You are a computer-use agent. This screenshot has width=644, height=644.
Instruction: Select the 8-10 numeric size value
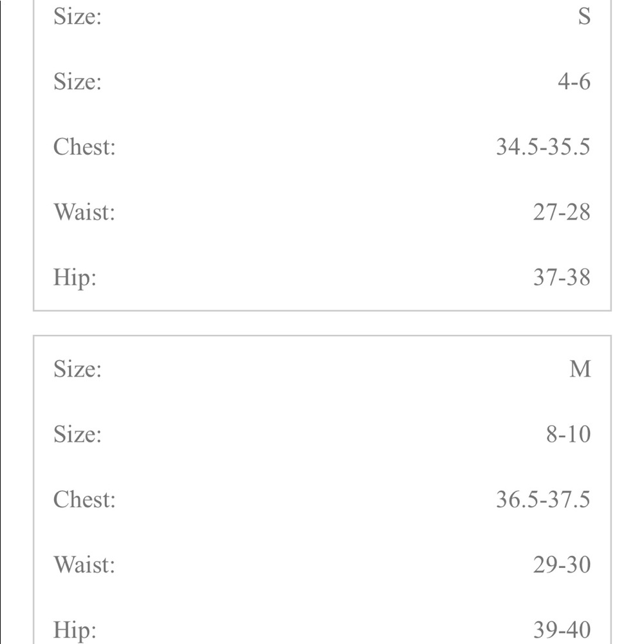pos(568,434)
